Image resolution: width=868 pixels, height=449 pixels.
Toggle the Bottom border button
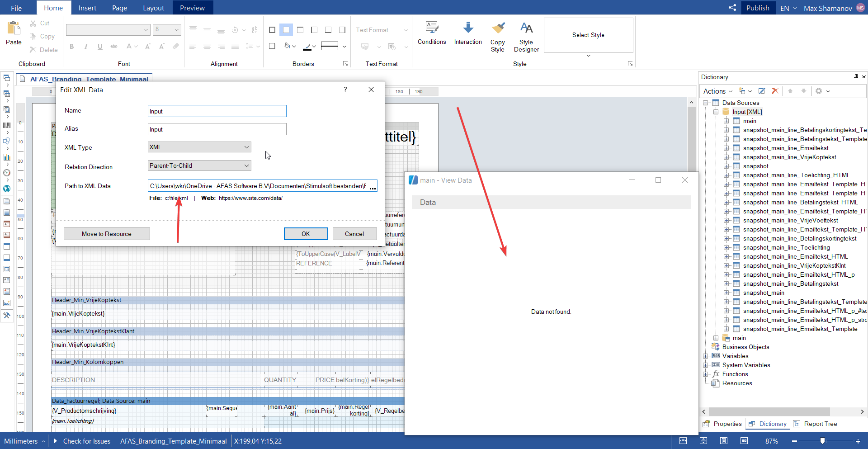(328, 30)
